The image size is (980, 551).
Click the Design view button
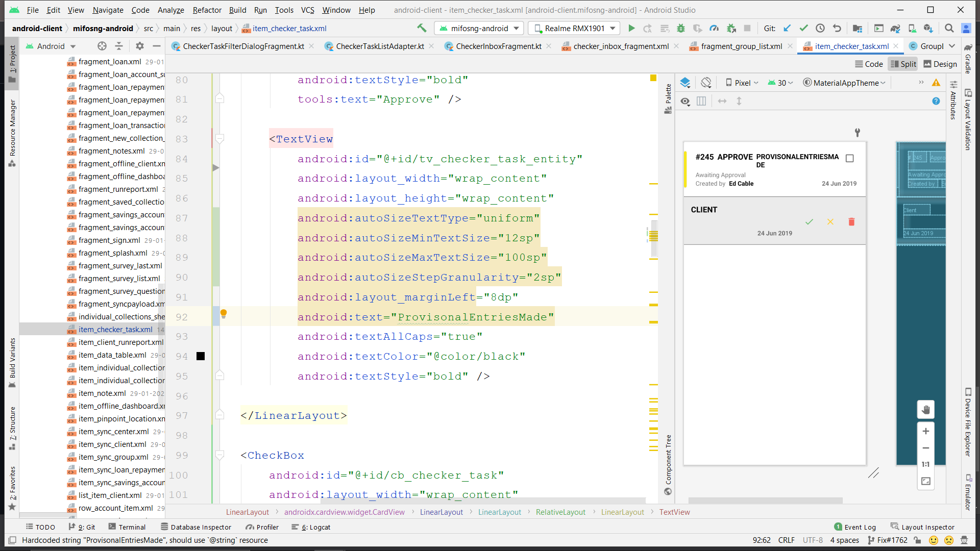coord(940,64)
